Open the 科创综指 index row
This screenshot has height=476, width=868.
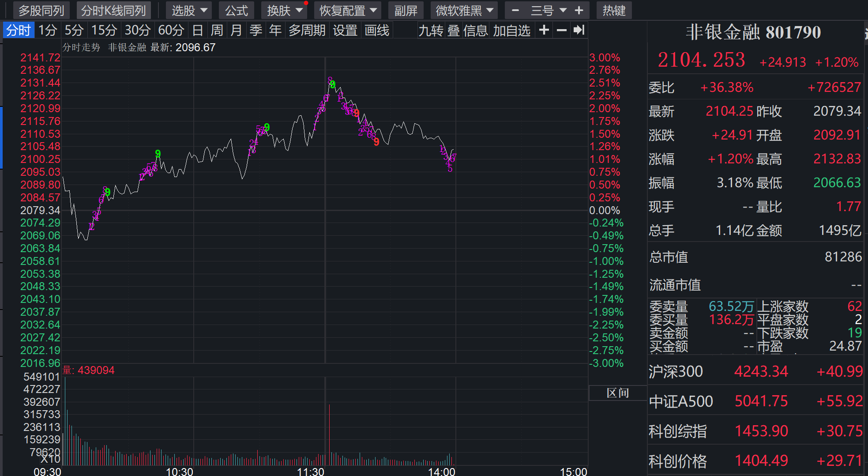(x=755, y=431)
